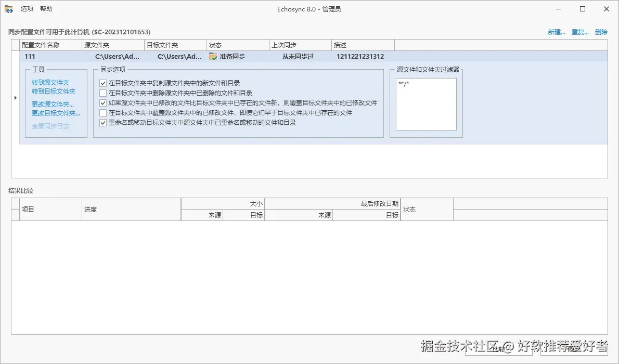Click 目标 header under 最后修改日期
Screen dimensions: 619x364
click(x=367, y=215)
